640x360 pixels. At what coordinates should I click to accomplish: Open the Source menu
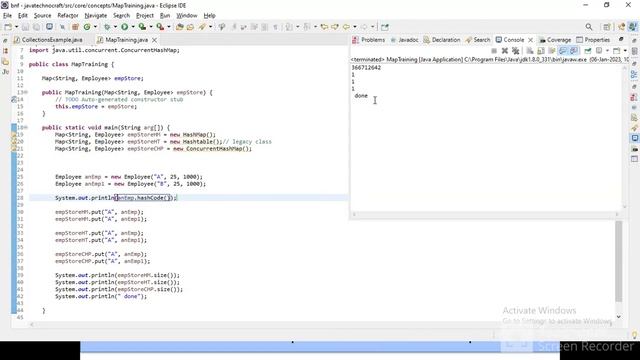pyautogui.click(x=42, y=16)
